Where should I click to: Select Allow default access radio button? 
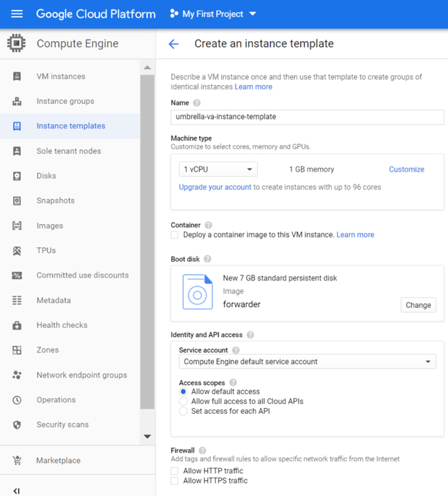183,391
